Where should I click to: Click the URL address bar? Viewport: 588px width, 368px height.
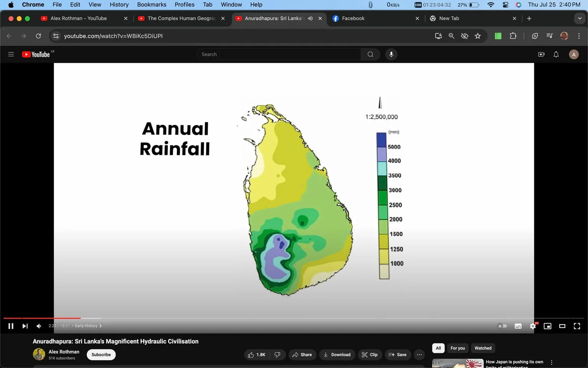tap(245, 36)
